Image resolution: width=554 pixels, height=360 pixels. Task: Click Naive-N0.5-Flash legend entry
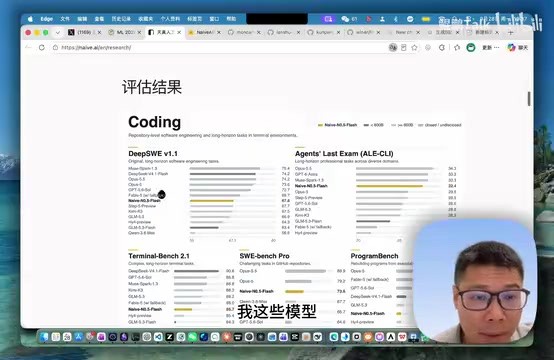(x=337, y=125)
